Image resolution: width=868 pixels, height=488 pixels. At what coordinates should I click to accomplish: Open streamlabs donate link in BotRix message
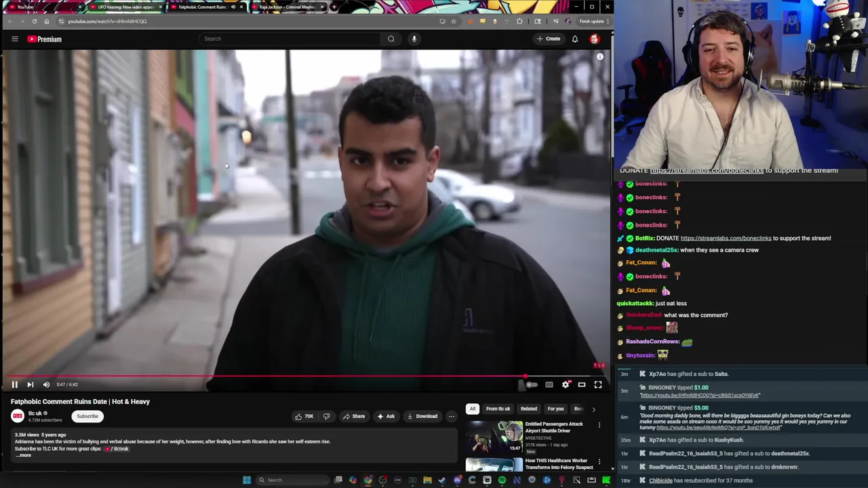(726, 238)
